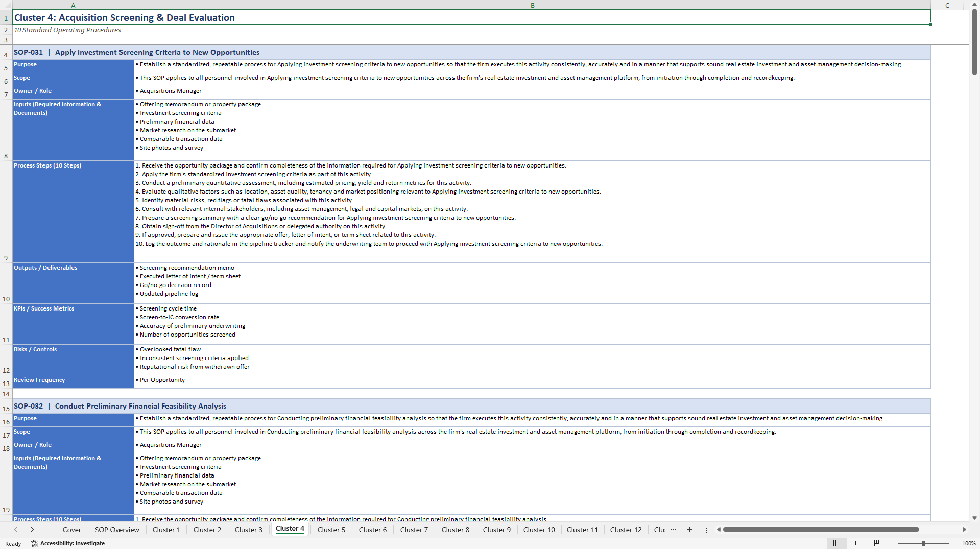Screen dimensions: 980x549
Task: Add a new sheet
Action: (x=689, y=530)
